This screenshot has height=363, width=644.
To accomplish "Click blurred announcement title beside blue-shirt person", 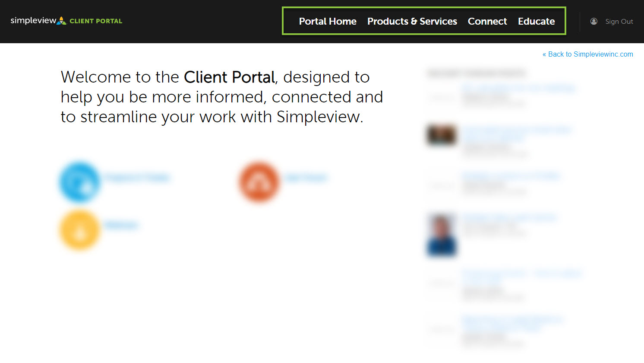I will 509,217.
